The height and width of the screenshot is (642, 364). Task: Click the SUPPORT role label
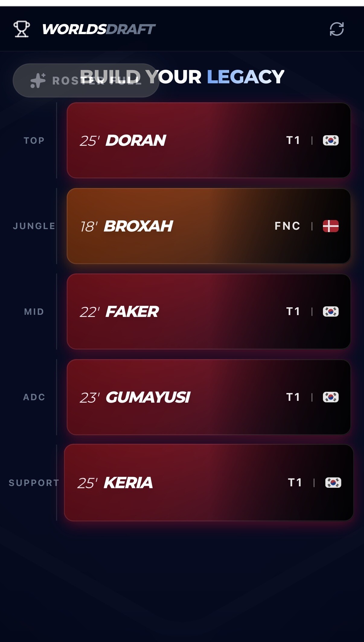(x=34, y=483)
